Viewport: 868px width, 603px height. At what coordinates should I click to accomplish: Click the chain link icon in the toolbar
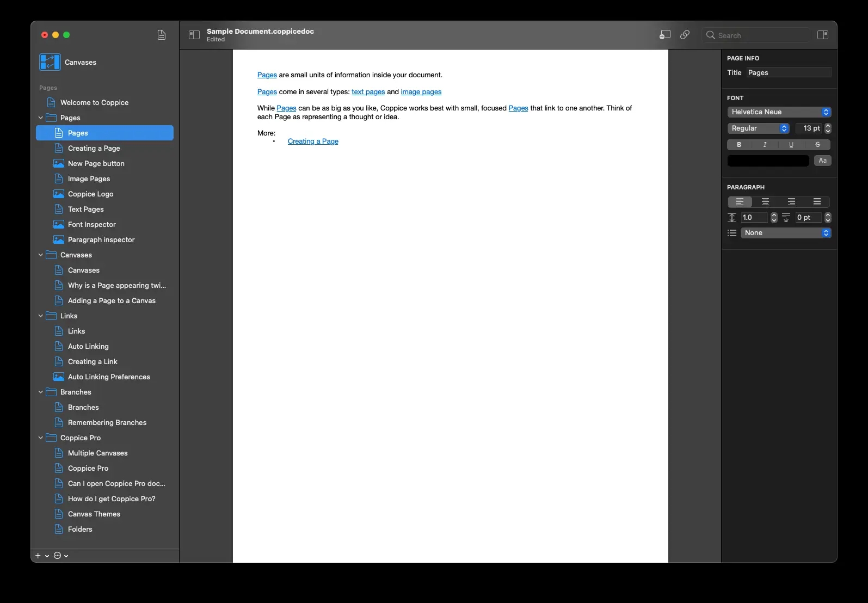coord(685,35)
